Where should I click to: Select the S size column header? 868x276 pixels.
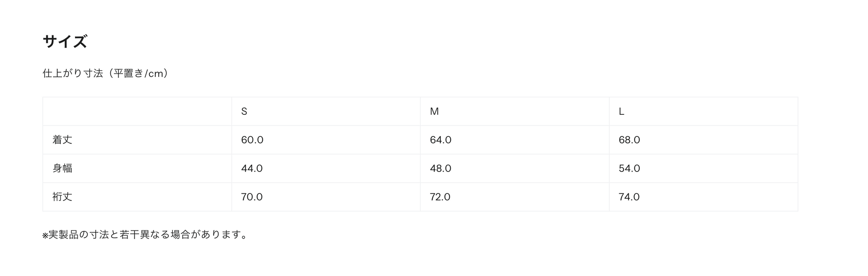pos(244,112)
